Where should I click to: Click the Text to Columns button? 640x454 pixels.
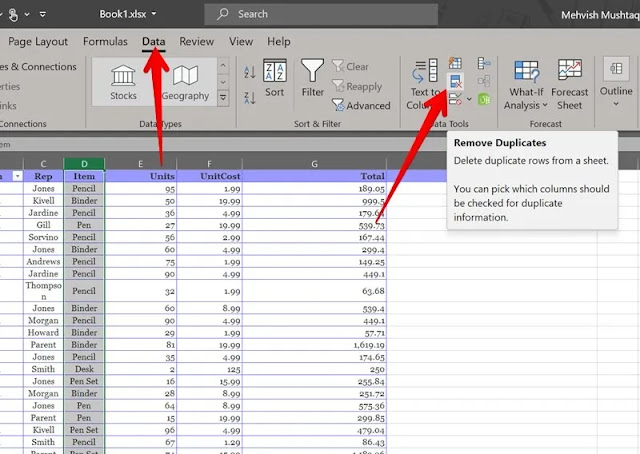tap(425, 84)
